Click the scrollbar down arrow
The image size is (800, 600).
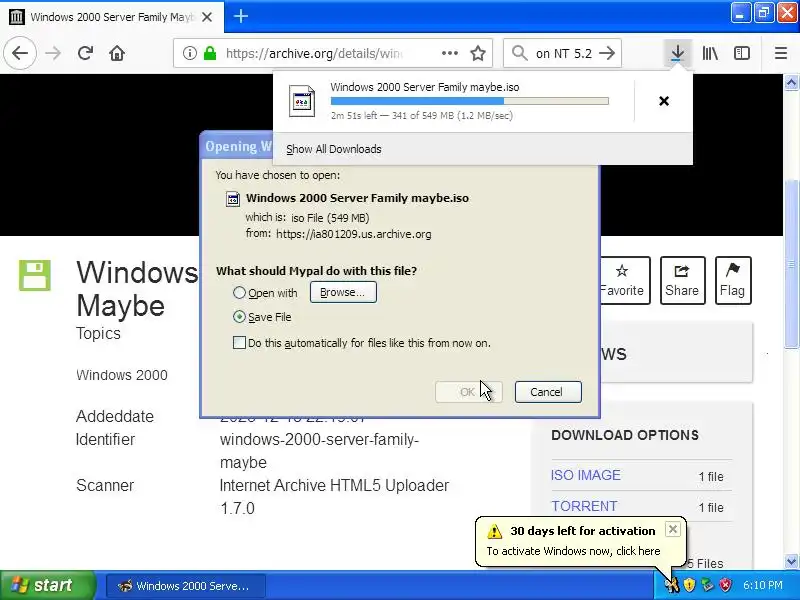click(x=791, y=561)
